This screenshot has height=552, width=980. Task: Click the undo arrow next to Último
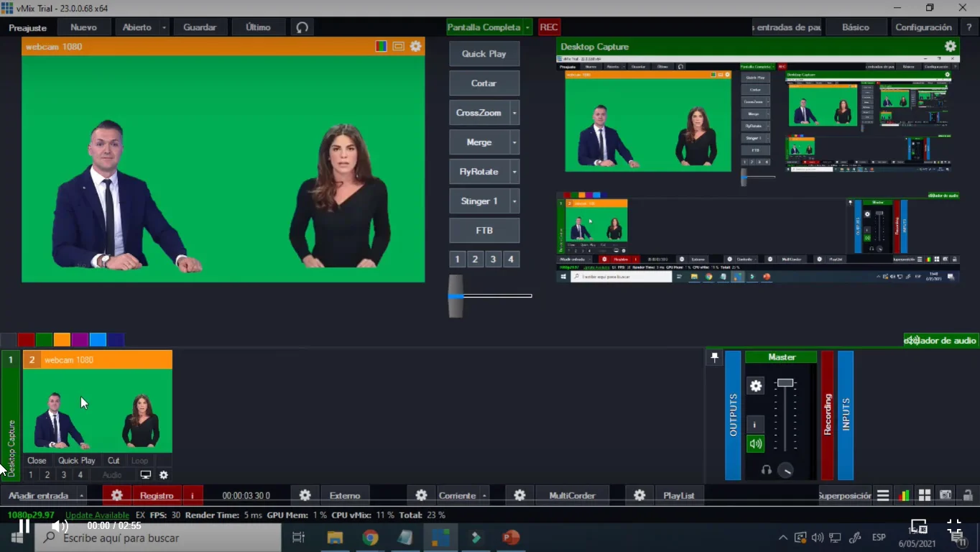(302, 27)
